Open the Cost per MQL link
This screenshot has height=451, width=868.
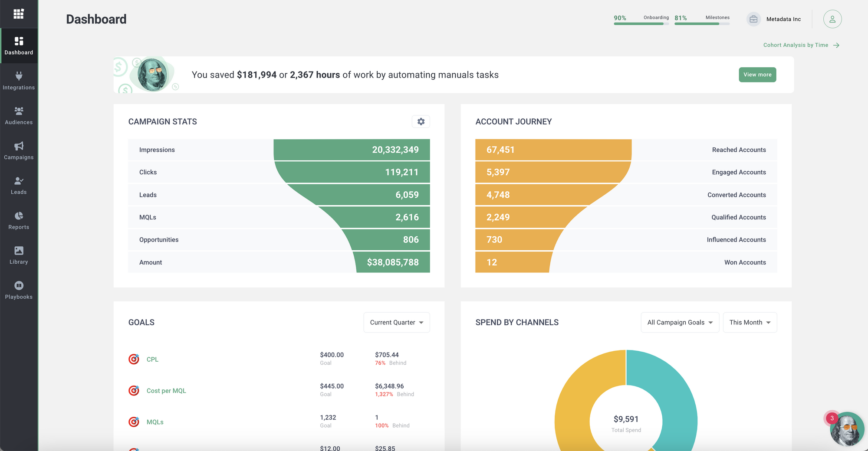pos(166,390)
